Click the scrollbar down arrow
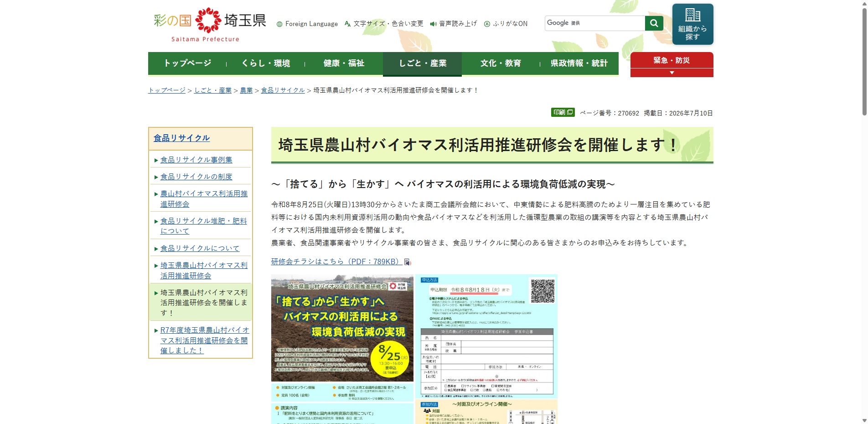This screenshot has width=868, height=424. (864, 420)
